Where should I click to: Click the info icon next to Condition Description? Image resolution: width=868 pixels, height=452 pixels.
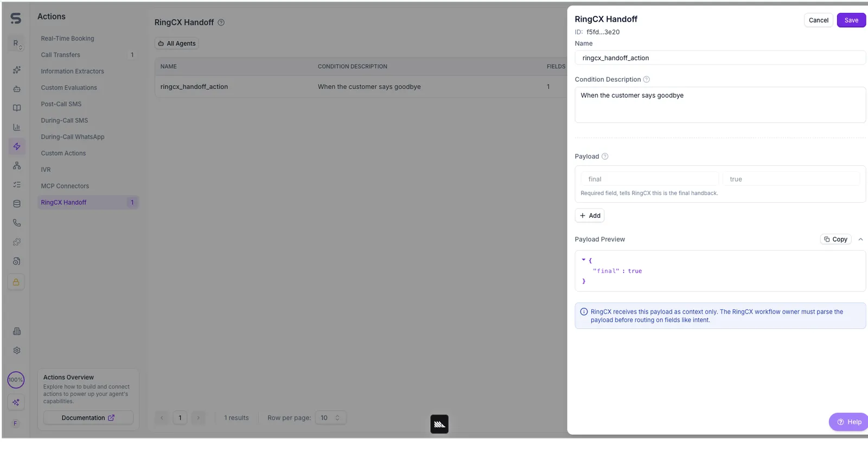(647, 79)
